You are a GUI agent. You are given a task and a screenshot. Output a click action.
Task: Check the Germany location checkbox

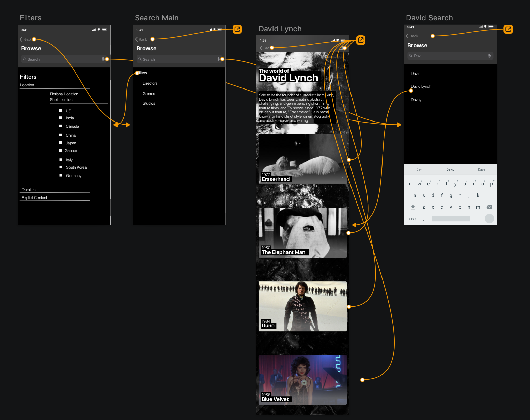[61, 175]
